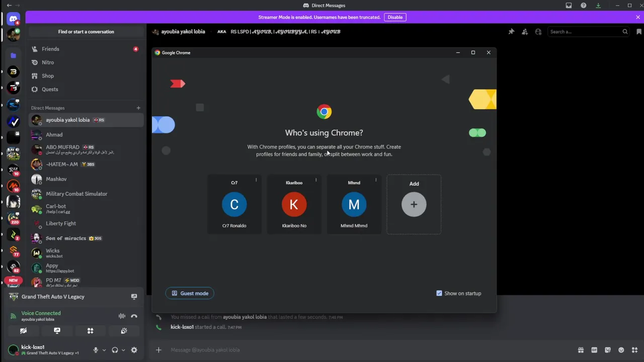Open More actions for Cr7 profile

click(256, 180)
